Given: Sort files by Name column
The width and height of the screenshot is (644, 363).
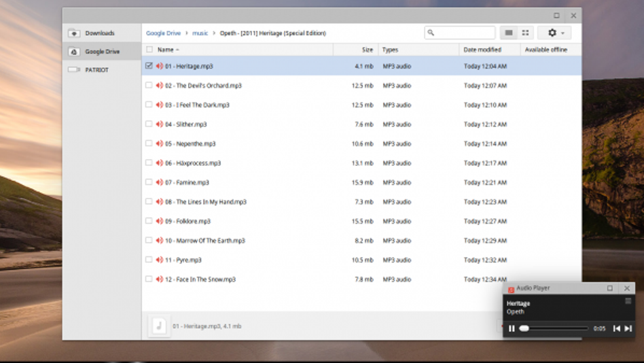Looking at the screenshot, I should (166, 50).
